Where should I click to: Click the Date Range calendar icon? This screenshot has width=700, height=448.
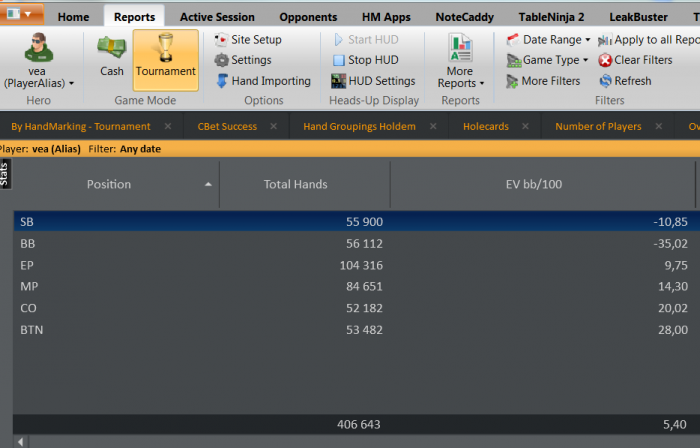coord(513,40)
